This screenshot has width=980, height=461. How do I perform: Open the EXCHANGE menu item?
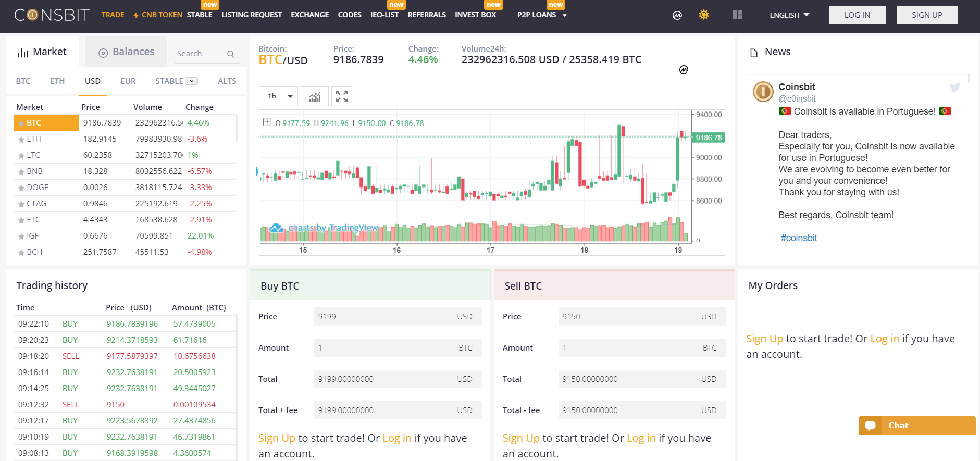310,15
